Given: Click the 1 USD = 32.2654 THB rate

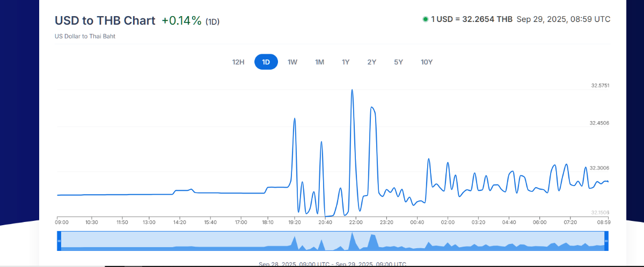Looking at the screenshot, I should [472, 19].
